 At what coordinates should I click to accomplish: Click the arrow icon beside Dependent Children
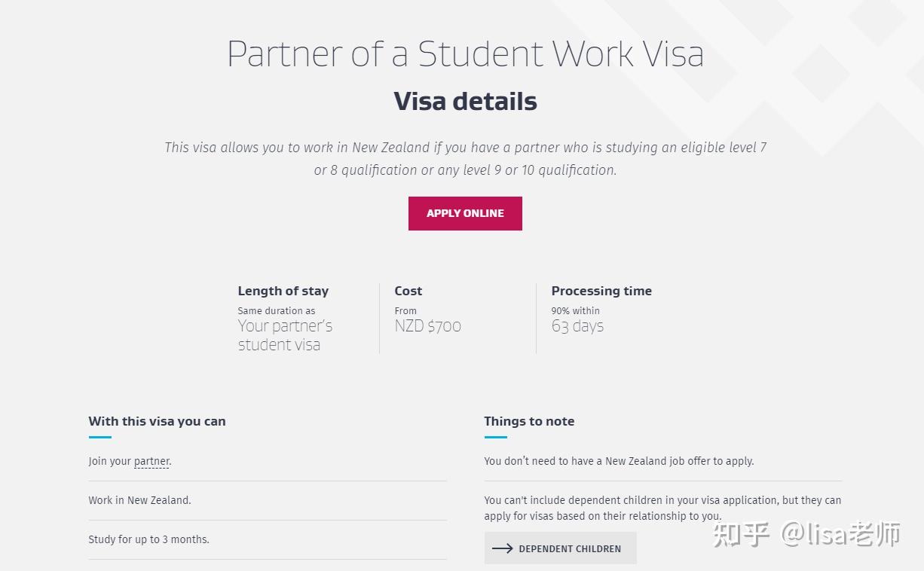tap(502, 548)
